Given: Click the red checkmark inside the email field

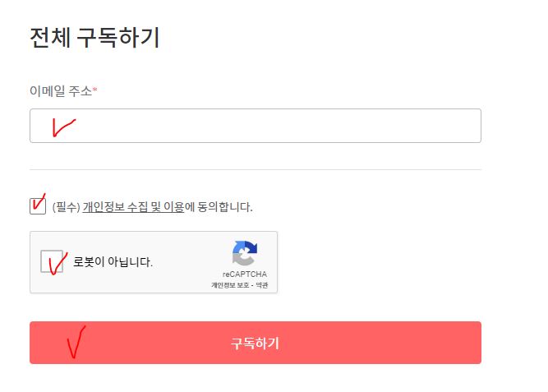Looking at the screenshot, I should click(63, 127).
